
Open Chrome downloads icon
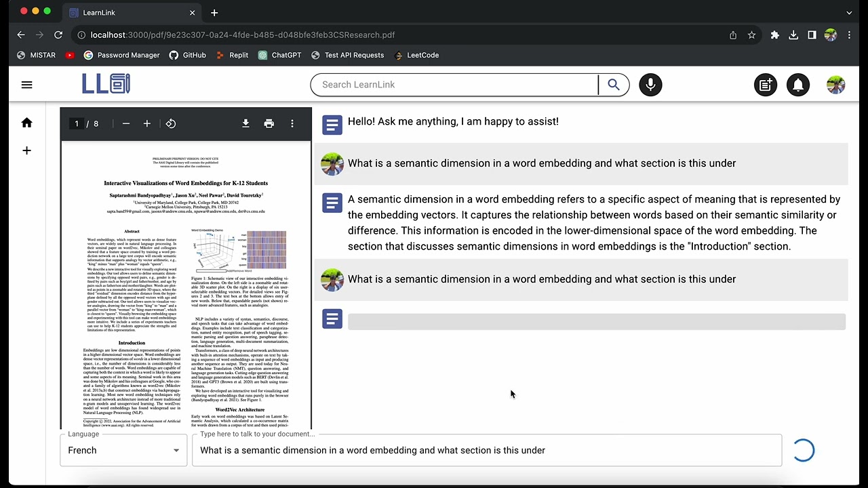793,35
